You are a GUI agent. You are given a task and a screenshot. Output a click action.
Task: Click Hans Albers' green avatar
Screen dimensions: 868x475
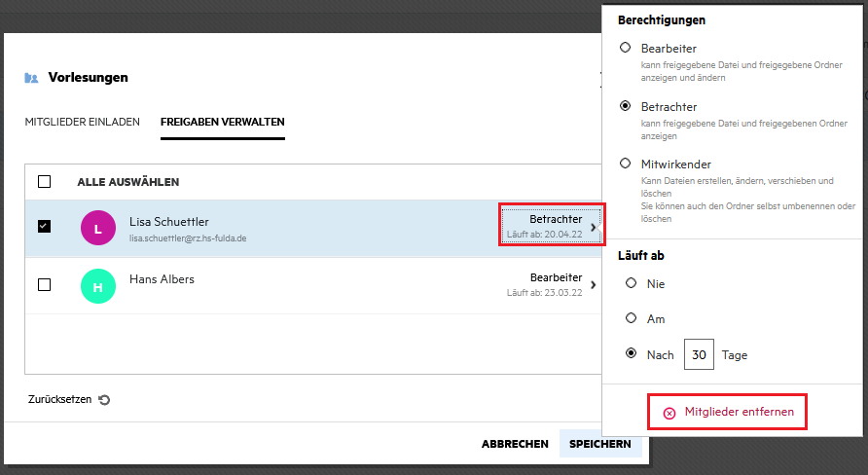point(98,286)
